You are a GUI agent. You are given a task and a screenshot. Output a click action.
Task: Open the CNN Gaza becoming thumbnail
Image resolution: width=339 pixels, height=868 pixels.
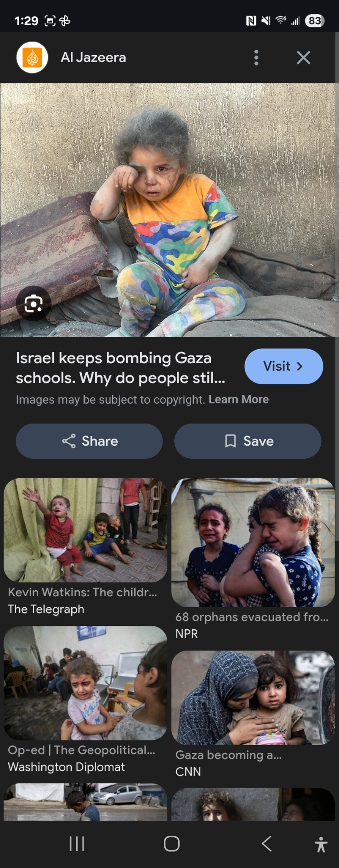click(x=253, y=697)
